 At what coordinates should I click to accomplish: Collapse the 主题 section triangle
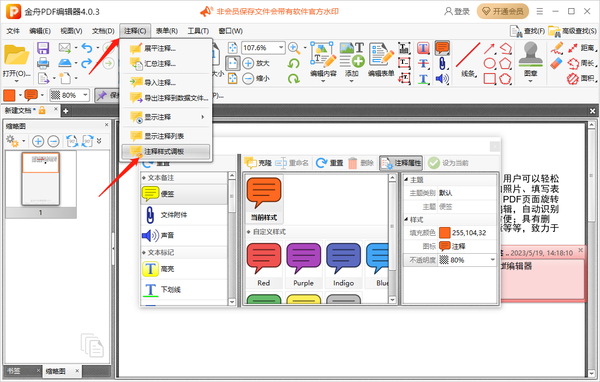pyautogui.click(x=406, y=180)
